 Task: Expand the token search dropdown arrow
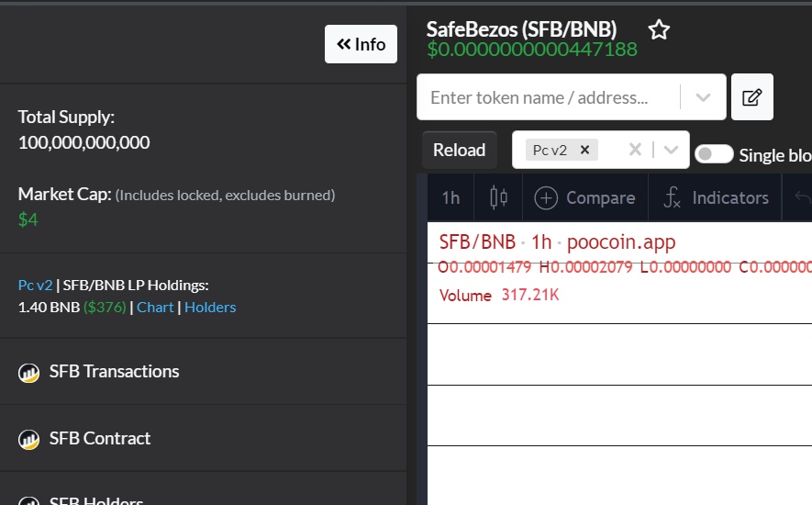[703, 97]
